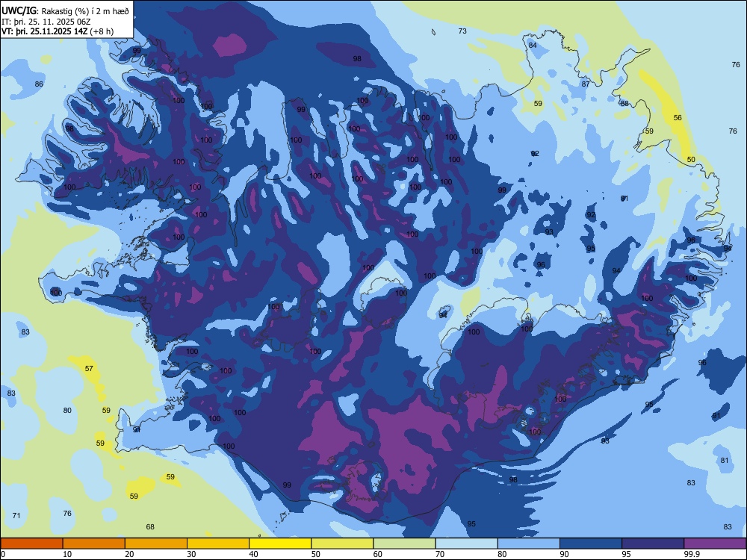Click the 30–40 amber legend swatch

coord(218,544)
